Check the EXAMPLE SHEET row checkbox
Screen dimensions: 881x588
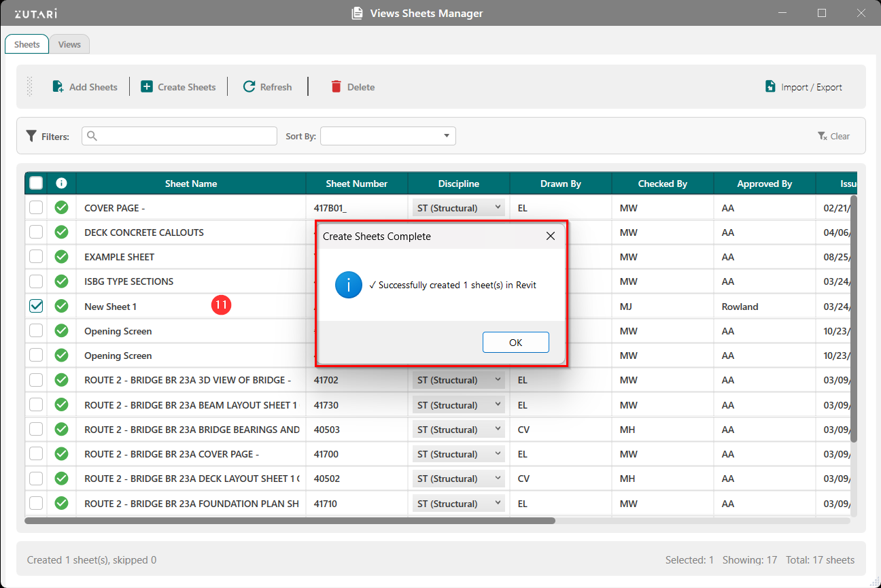tap(36, 257)
